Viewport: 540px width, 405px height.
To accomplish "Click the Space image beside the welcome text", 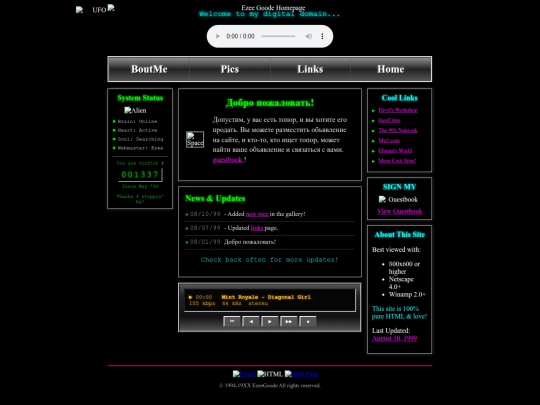I will pos(195,139).
